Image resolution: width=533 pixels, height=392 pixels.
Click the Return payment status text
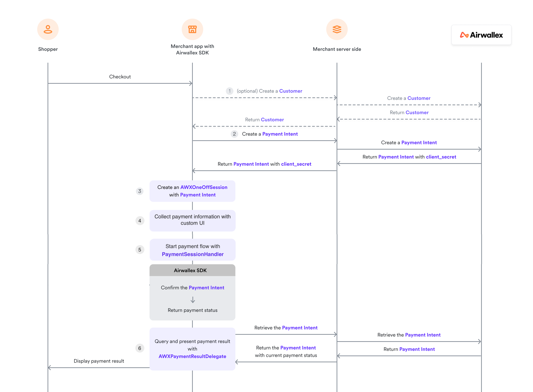pos(192,310)
